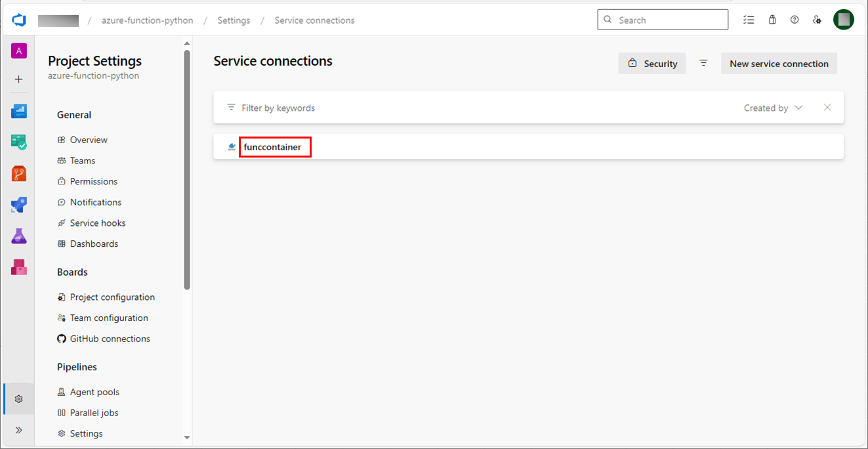Click the Project Settings heading
The width and height of the screenshot is (868, 449).
[x=95, y=61]
